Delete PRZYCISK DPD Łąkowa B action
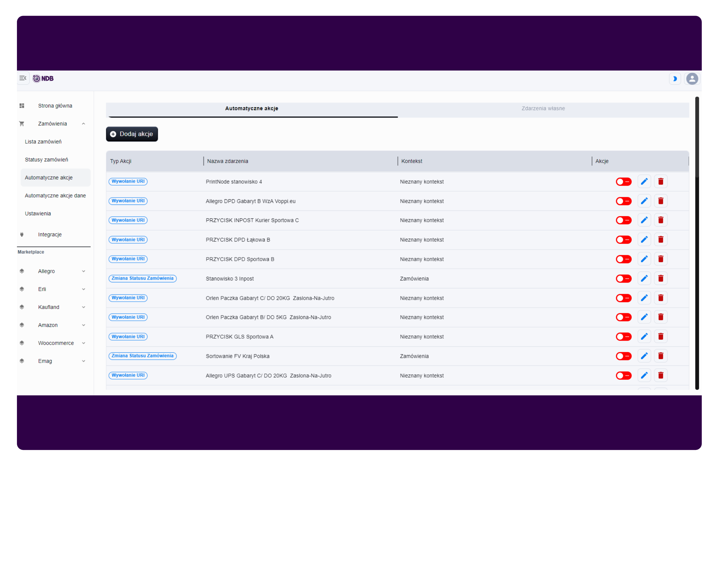The height and width of the screenshot is (588, 719). pyautogui.click(x=660, y=239)
